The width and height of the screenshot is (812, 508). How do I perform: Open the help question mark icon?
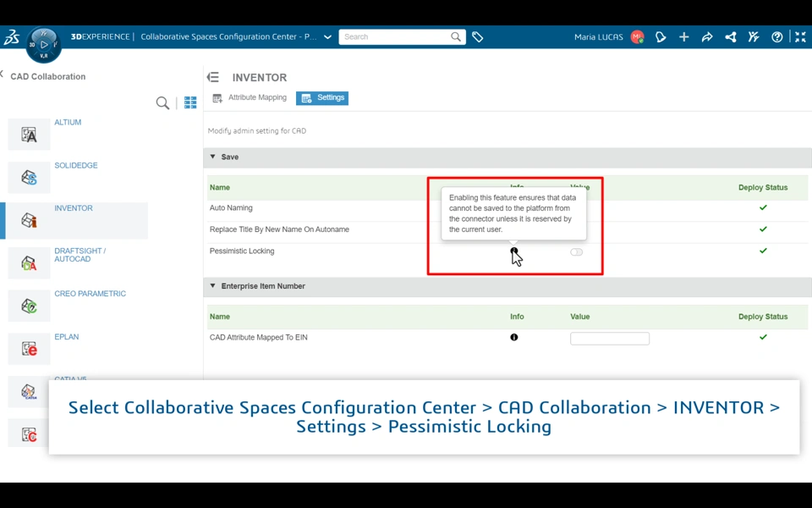(x=776, y=36)
